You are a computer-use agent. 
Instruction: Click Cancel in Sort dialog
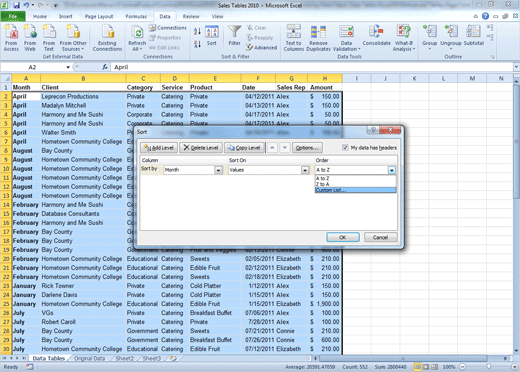click(380, 237)
